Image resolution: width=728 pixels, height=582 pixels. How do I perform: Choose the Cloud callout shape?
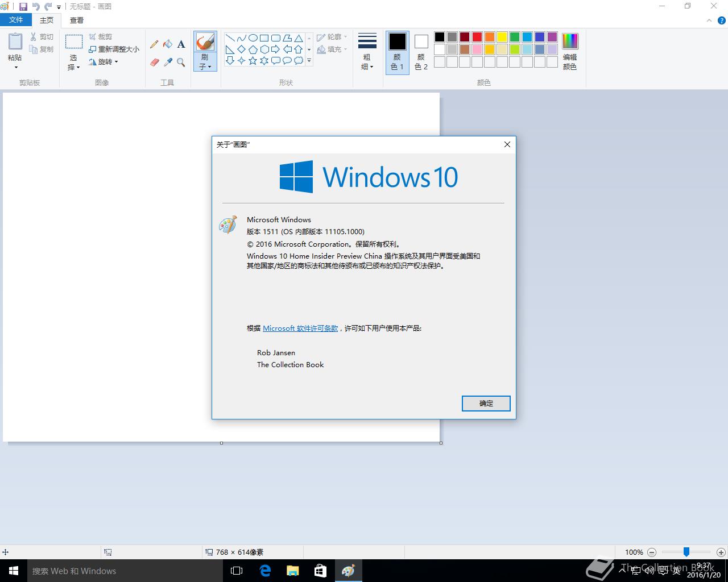299,61
